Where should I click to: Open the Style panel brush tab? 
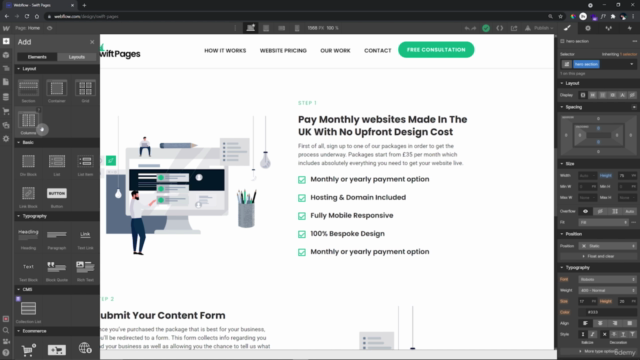(x=567, y=28)
